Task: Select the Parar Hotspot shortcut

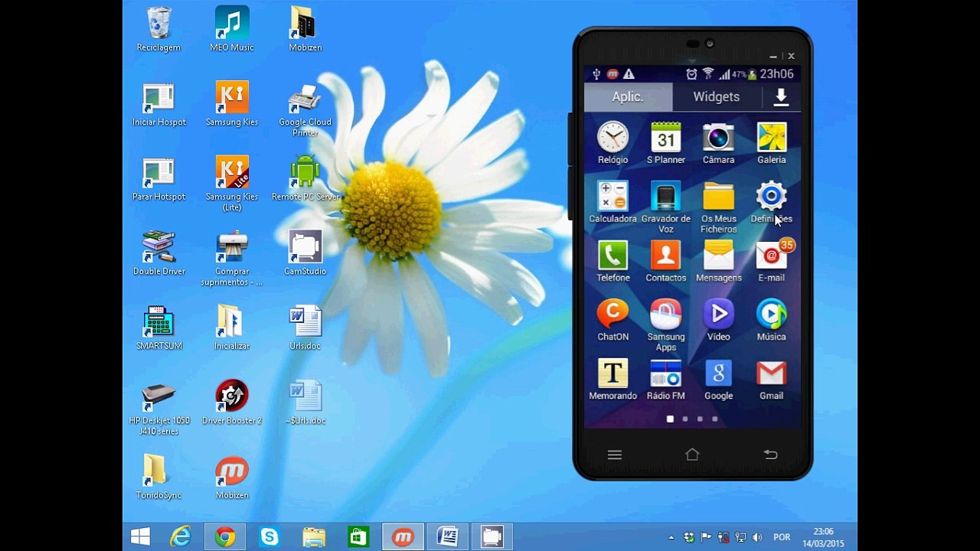Action: click(x=158, y=179)
